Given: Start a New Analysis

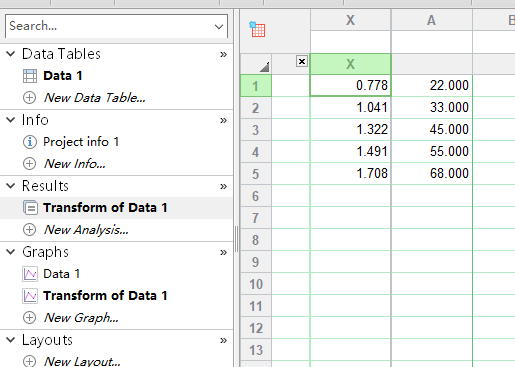Looking at the screenshot, I should pyautogui.click(x=86, y=230).
